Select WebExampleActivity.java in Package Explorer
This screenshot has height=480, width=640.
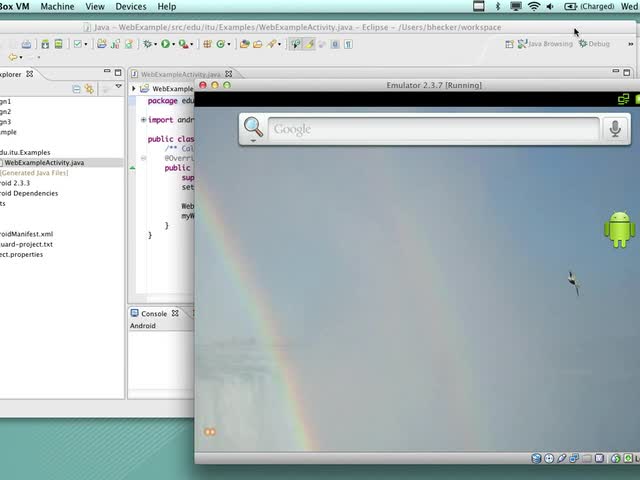click(44, 162)
